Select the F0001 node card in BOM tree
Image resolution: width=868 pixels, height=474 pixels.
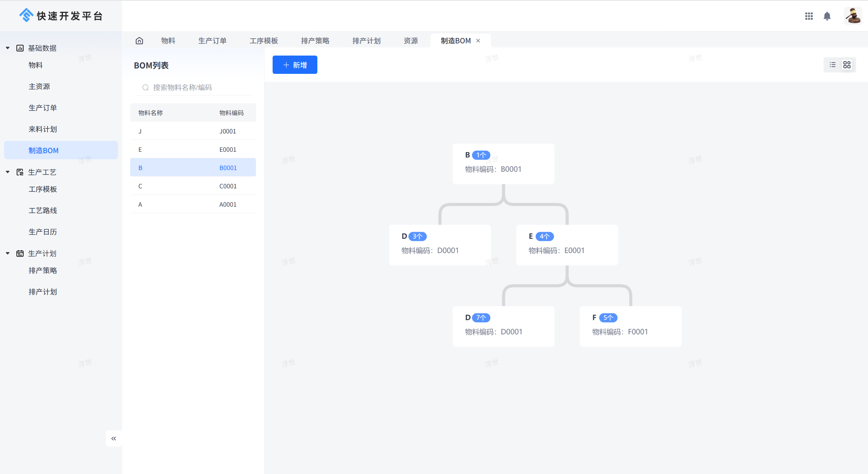tap(630, 326)
